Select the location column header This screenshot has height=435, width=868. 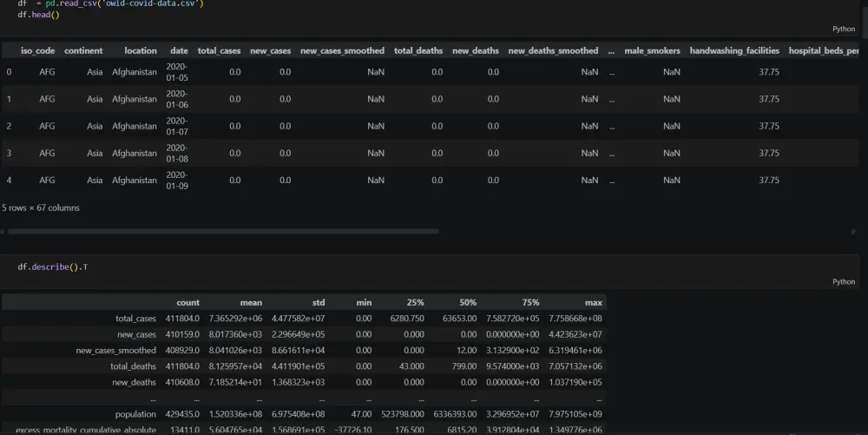(141, 50)
